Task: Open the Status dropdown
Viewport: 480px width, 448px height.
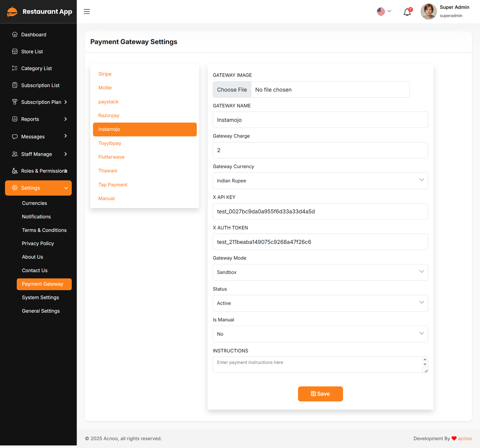Action: pos(320,303)
